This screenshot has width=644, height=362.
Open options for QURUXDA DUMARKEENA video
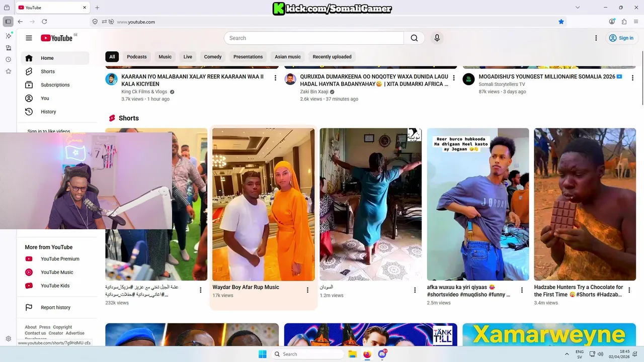[x=454, y=78]
